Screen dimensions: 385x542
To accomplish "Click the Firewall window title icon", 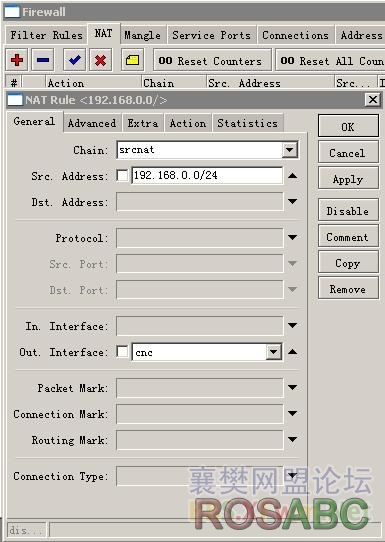I will [11, 12].
